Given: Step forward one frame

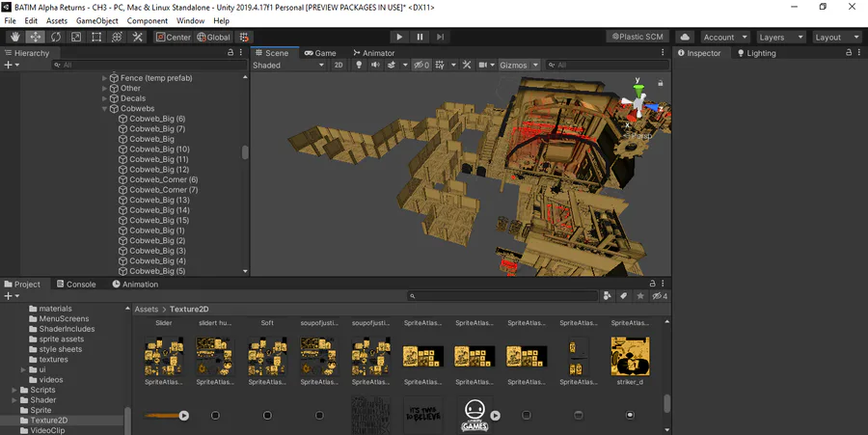Looking at the screenshot, I should pyautogui.click(x=440, y=37).
